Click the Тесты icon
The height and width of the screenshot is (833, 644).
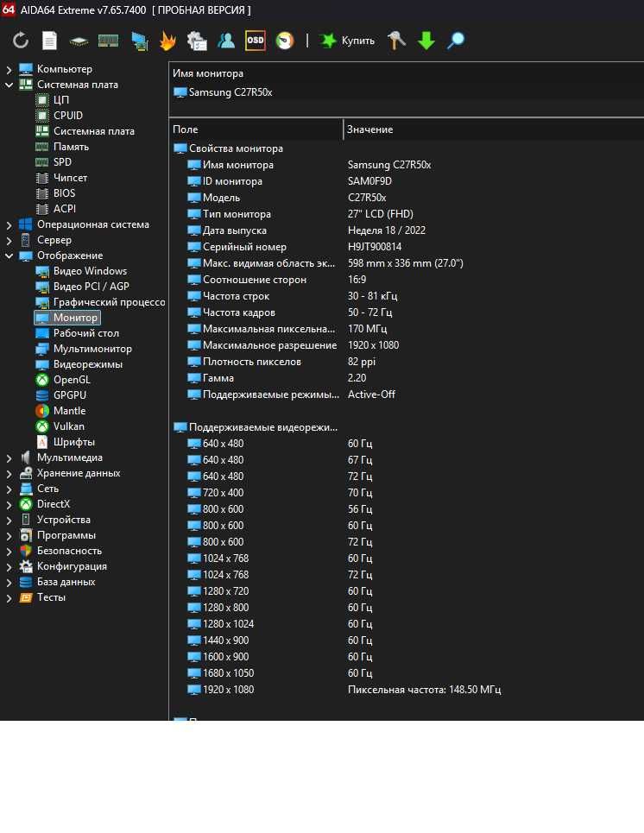[x=26, y=597]
